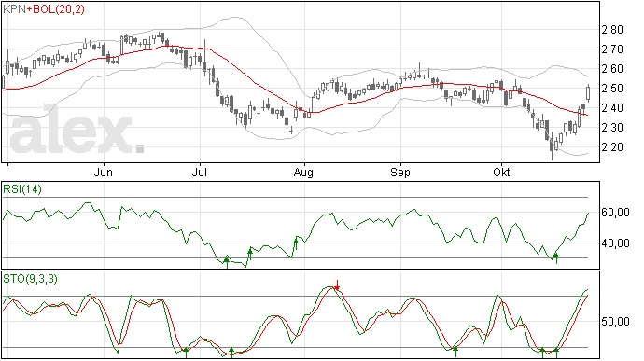The image size is (644, 361).
Task: Click the 2,60 price axis value
Action: [612, 69]
